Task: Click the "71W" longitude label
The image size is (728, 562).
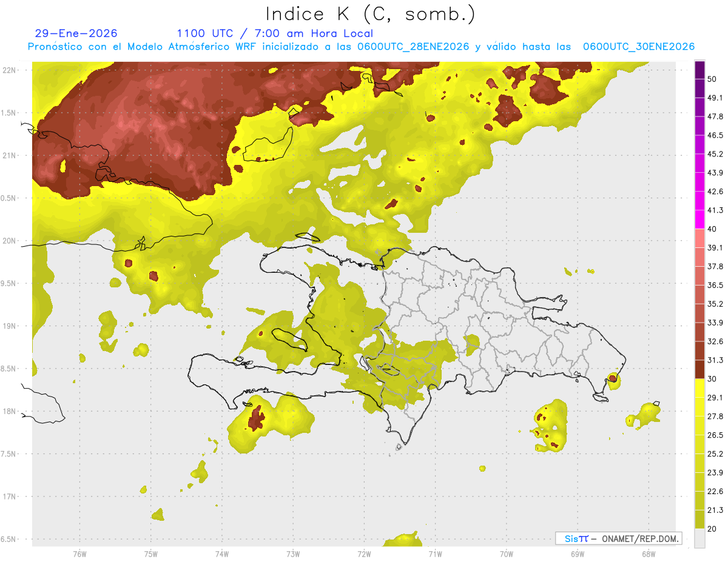Action: point(435,554)
